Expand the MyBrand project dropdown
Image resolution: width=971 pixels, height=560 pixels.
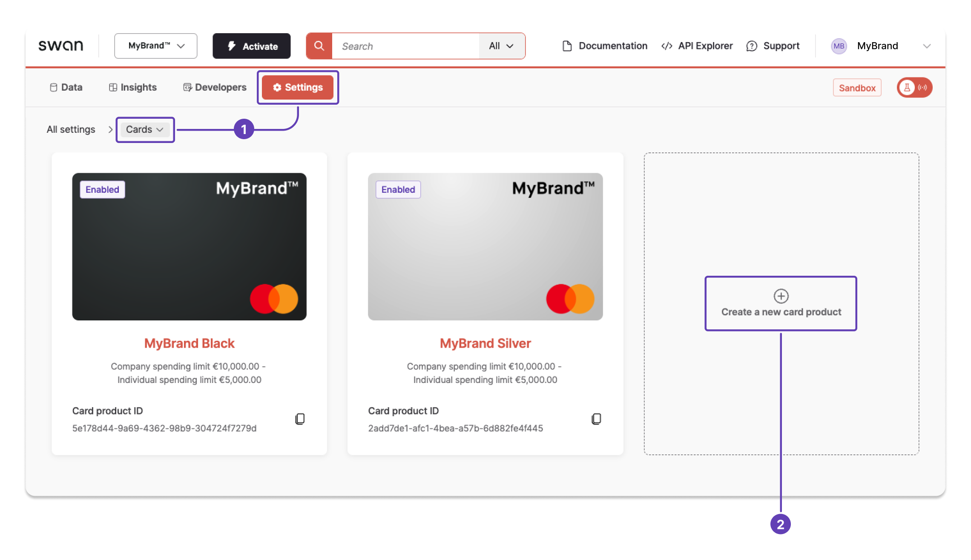155,46
